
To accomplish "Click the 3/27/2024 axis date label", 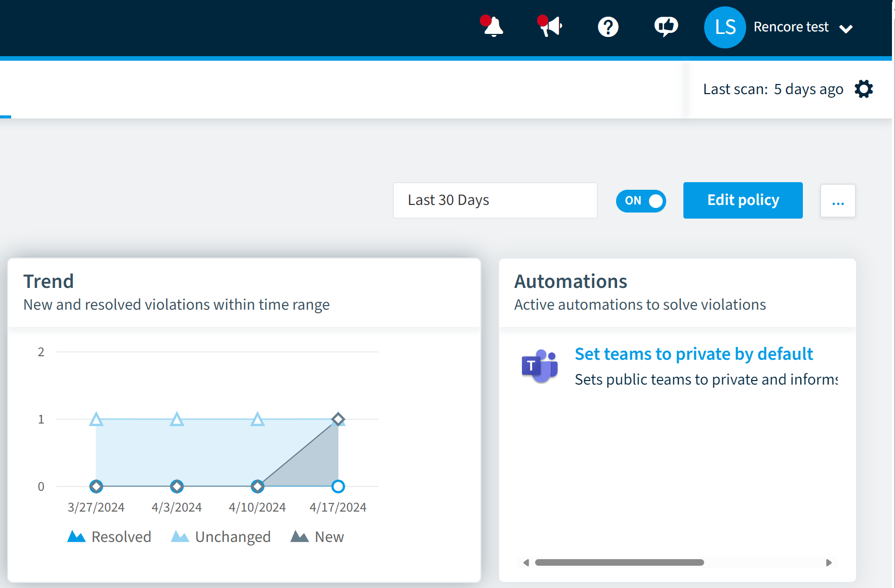I will click(x=96, y=507).
